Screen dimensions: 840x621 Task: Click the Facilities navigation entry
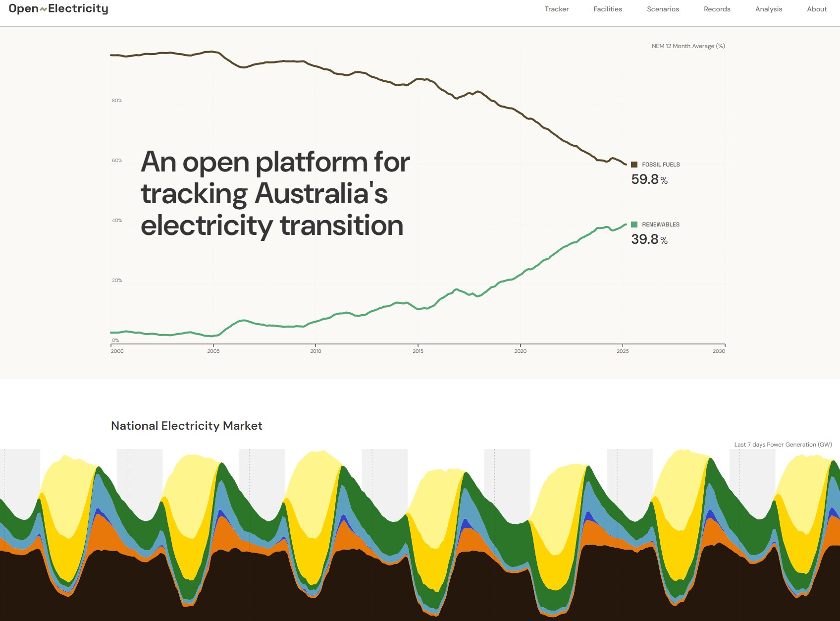coord(608,9)
